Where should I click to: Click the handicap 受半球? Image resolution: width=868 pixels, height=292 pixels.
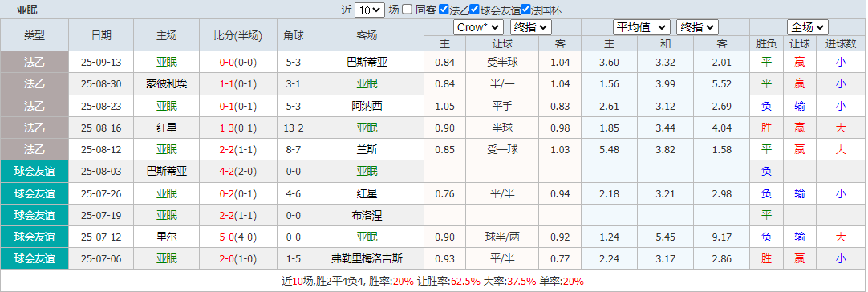click(x=502, y=63)
